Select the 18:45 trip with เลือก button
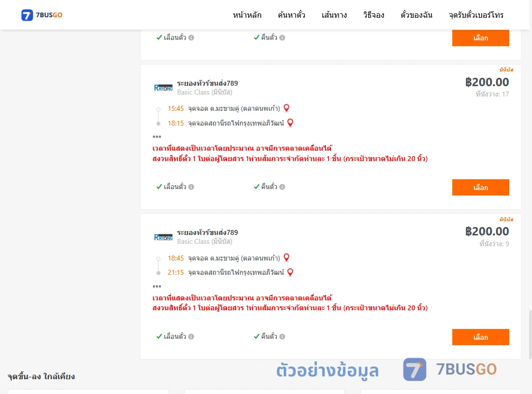This screenshot has height=394, width=532. pos(480,337)
